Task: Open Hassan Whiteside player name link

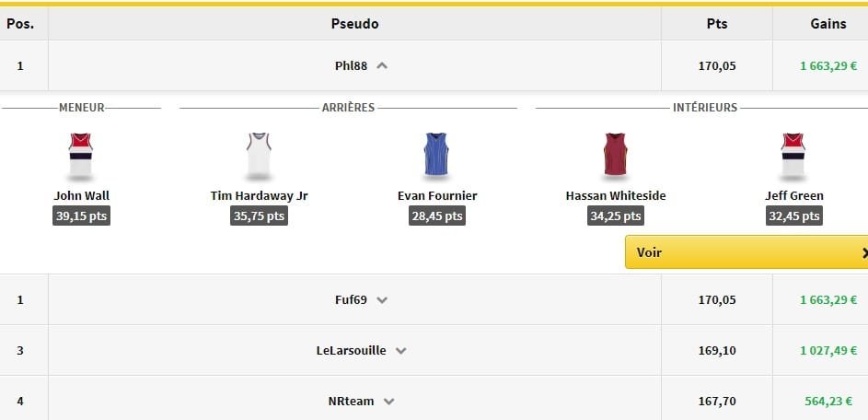Action: pyautogui.click(x=615, y=195)
